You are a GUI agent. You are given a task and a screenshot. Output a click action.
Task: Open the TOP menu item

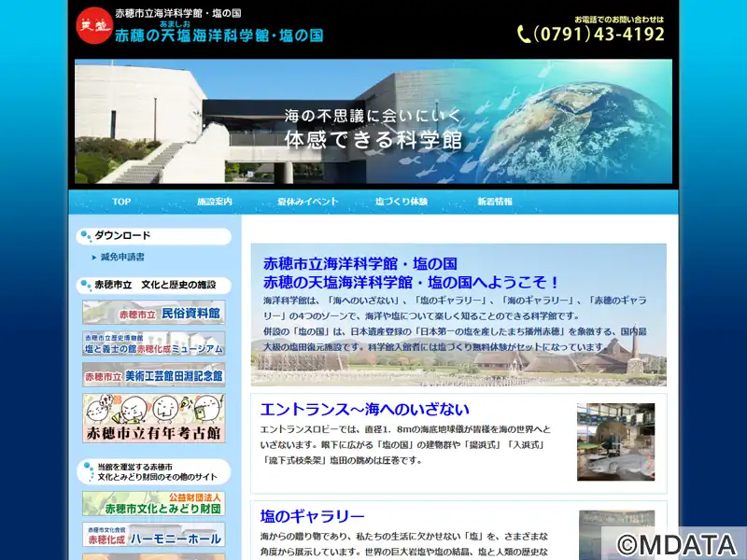point(121,202)
